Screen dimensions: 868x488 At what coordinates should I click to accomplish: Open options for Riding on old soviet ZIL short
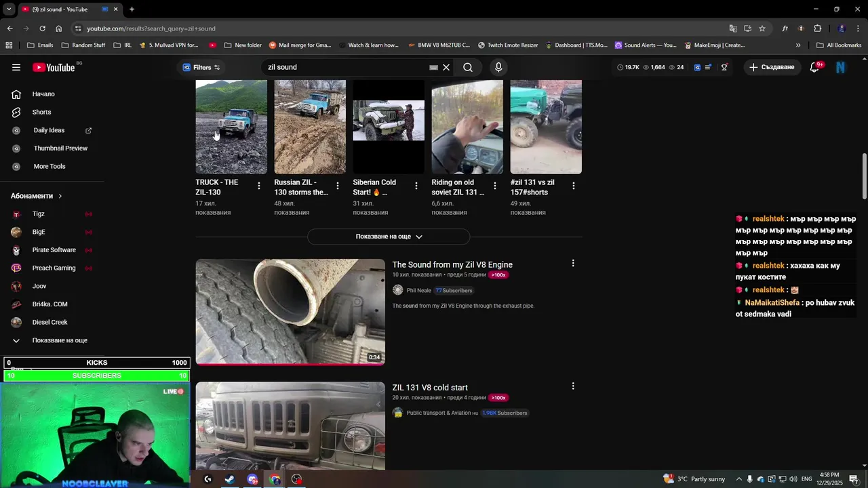pos(495,186)
